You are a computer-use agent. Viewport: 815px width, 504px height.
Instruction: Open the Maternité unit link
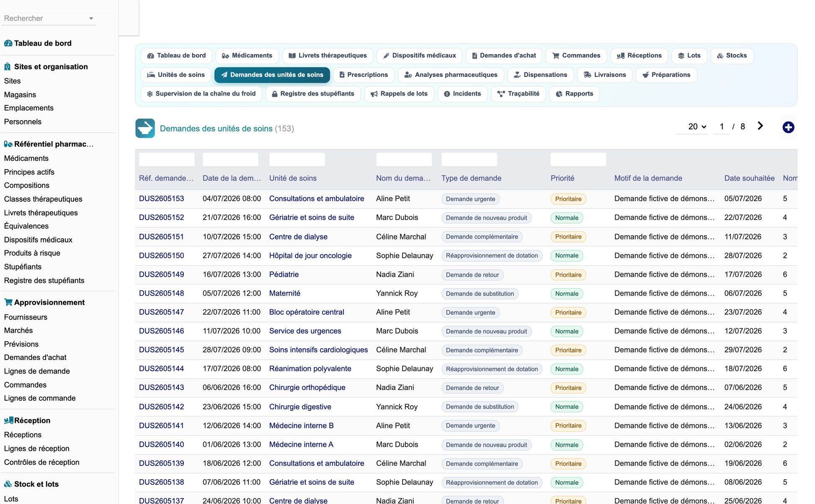285,293
